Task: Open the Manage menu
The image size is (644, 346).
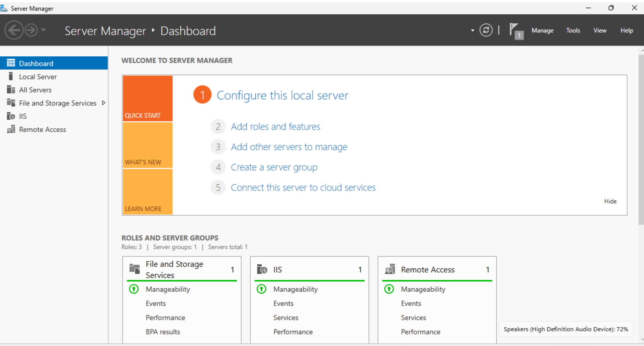Action: (542, 30)
